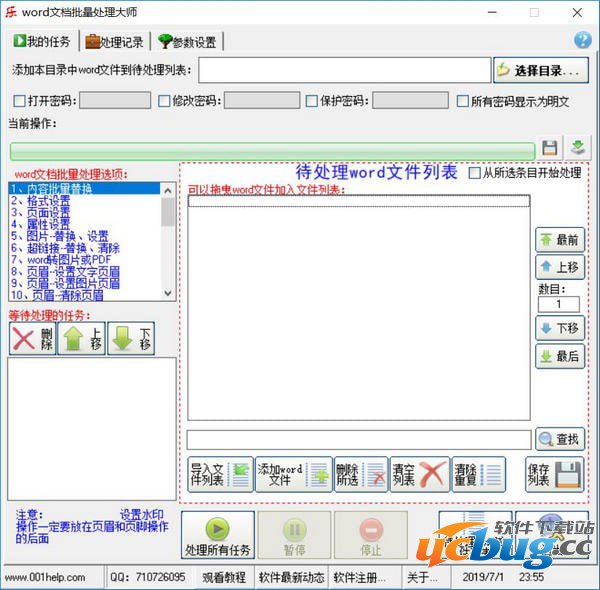Move file to top with 最前
600x590 pixels.
click(x=560, y=240)
